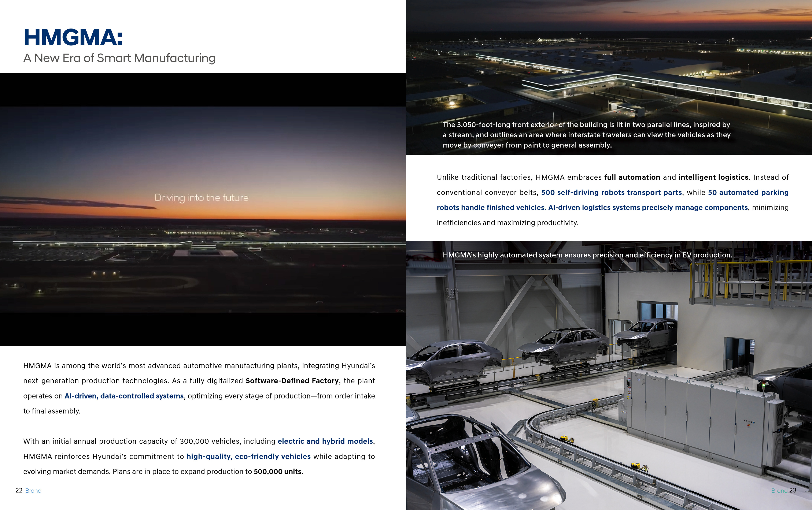Click 'AI-driven logistics systems precisely manage components'
The width and height of the screenshot is (812, 510).
point(648,208)
